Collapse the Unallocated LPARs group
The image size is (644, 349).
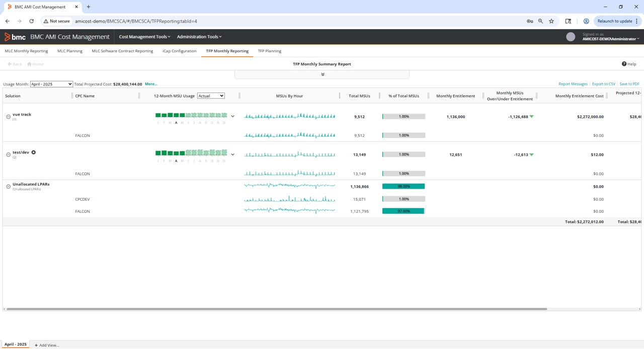8,186
